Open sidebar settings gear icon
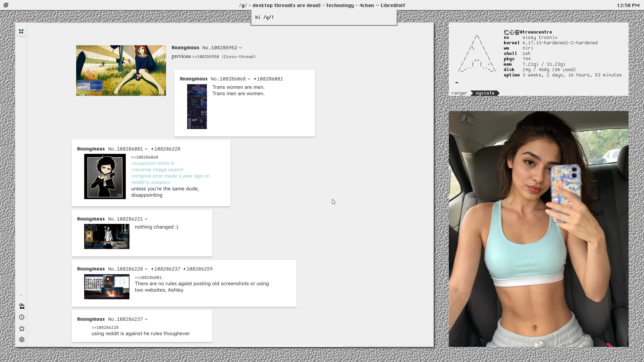Screen dimensions: 644x362 (22, 340)
